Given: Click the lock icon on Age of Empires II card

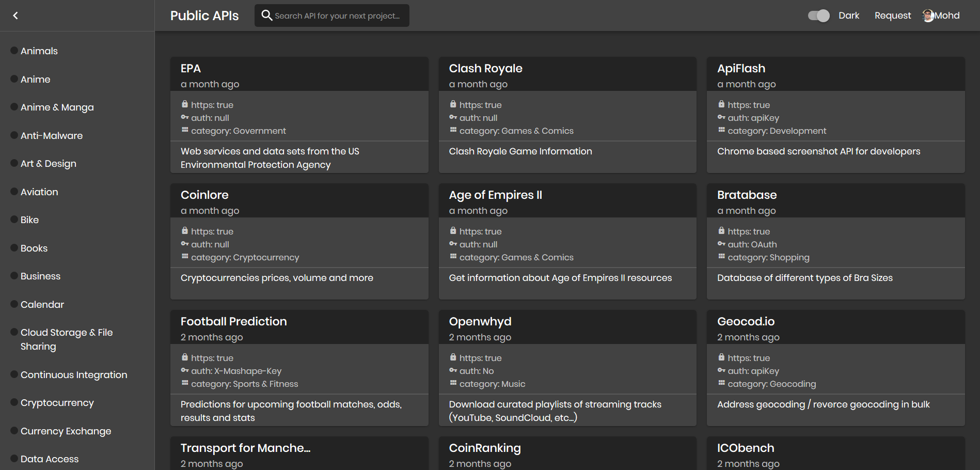Looking at the screenshot, I should (x=453, y=231).
